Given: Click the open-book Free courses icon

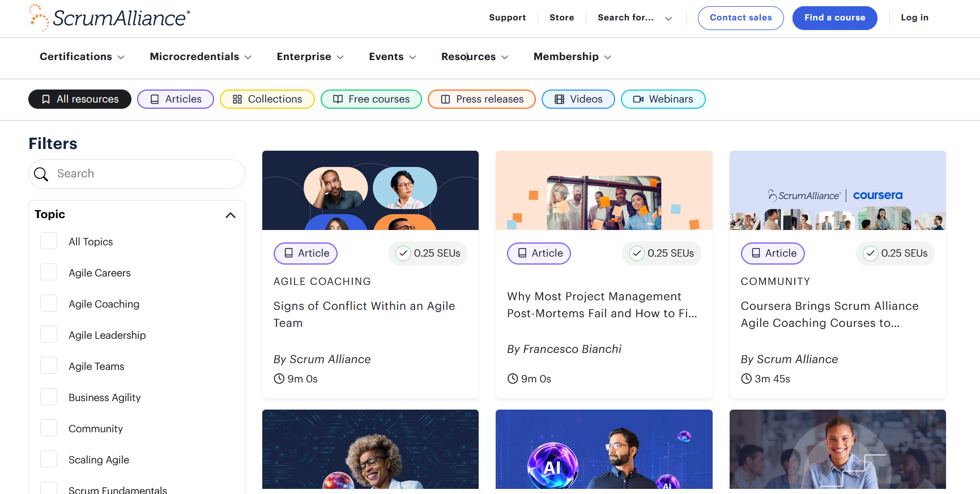Looking at the screenshot, I should 338,99.
